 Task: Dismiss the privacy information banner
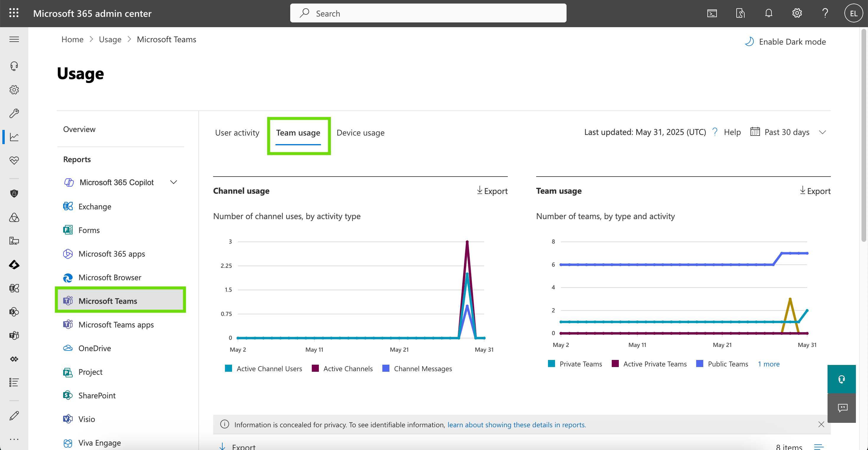point(821,424)
